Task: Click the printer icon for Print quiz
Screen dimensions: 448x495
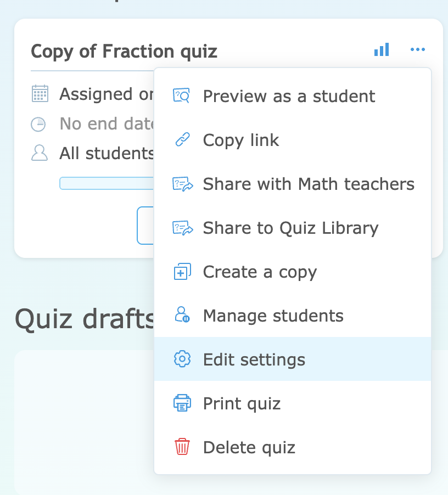Action: [183, 403]
